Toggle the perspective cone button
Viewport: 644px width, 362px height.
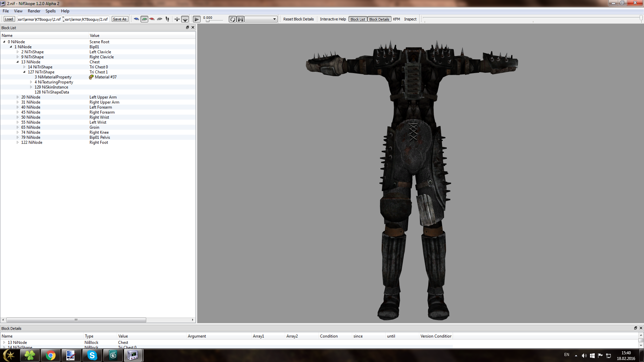pos(185,19)
